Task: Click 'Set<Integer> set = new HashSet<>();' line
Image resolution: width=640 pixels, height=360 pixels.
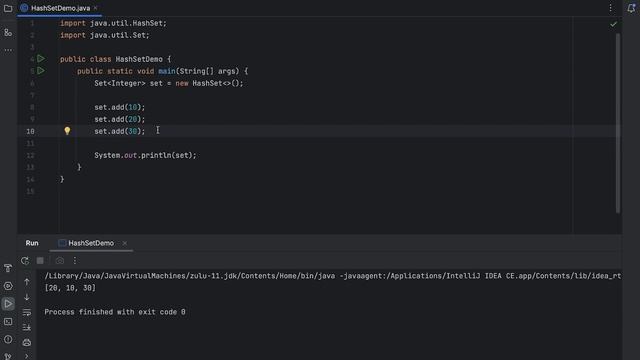Action: (169, 83)
